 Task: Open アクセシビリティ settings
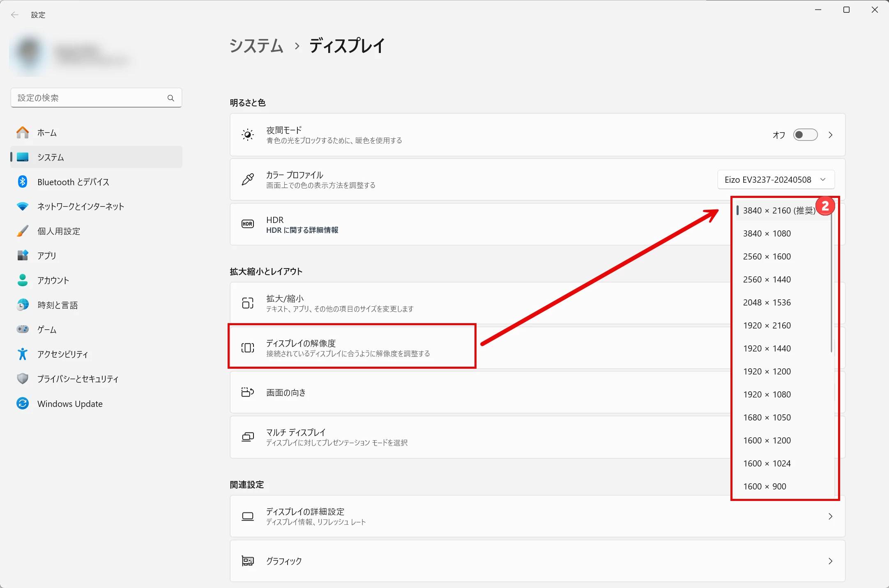(x=62, y=354)
